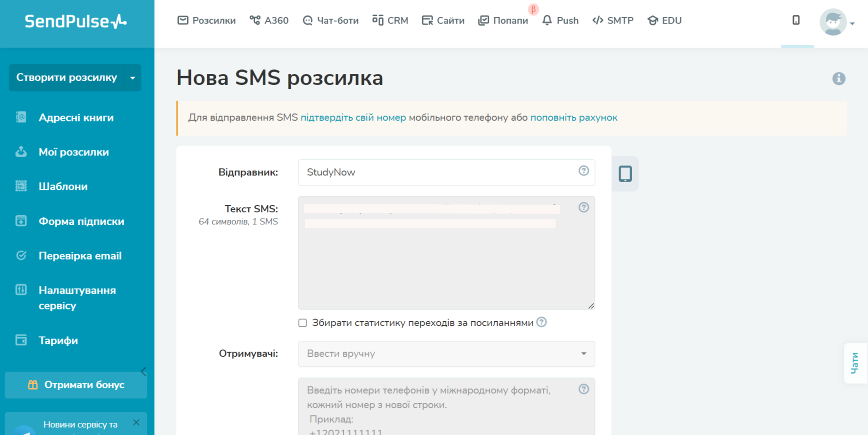The width and height of the screenshot is (868, 435).
Task: Click the Текст SMS text area
Action: [446, 267]
